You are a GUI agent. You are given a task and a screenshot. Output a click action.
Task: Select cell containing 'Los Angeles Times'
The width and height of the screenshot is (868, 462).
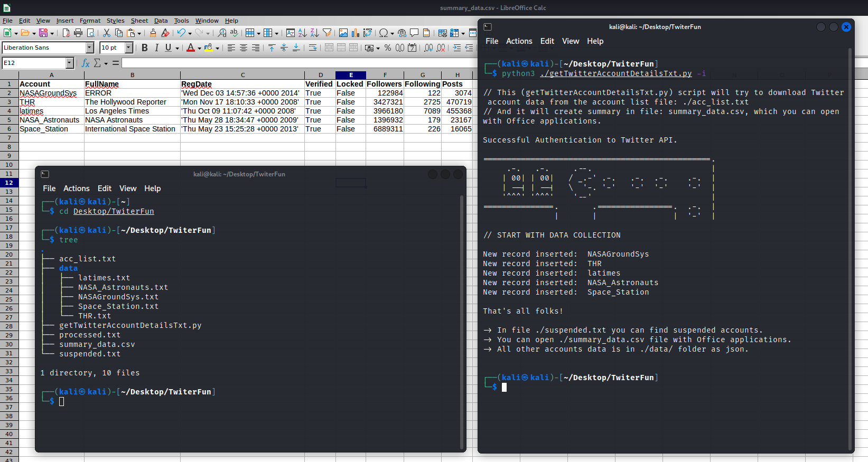(132, 111)
